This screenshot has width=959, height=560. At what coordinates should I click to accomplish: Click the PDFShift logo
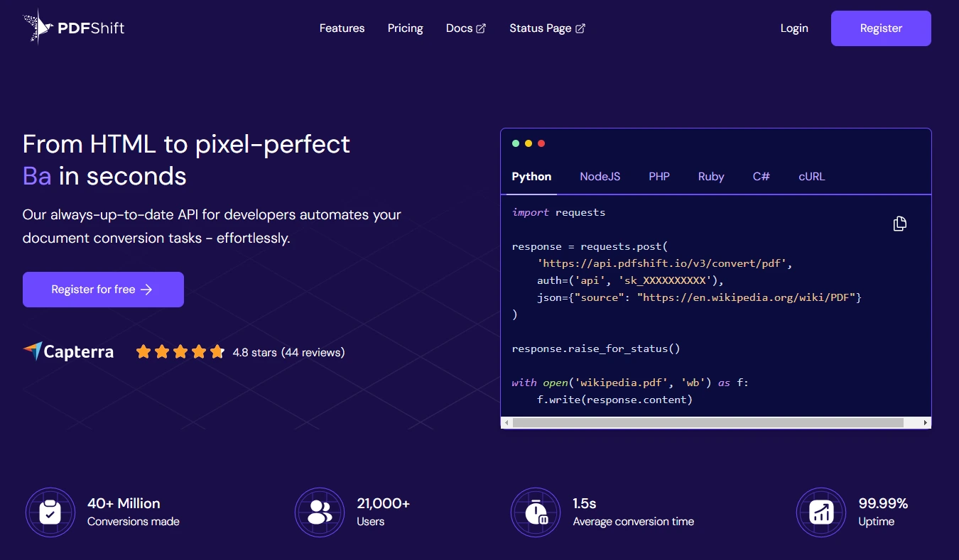coord(73,27)
